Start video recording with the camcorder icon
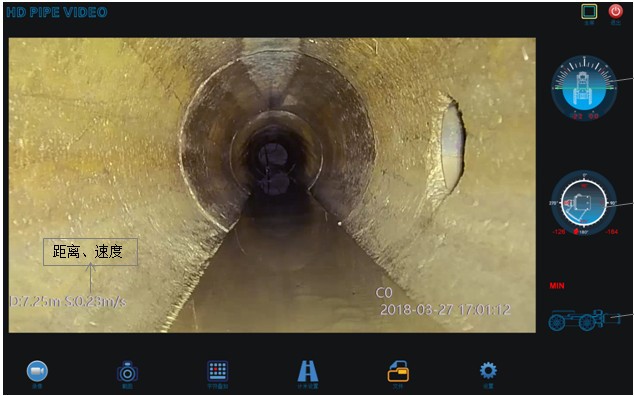This screenshot has width=634, height=396. coord(37,371)
